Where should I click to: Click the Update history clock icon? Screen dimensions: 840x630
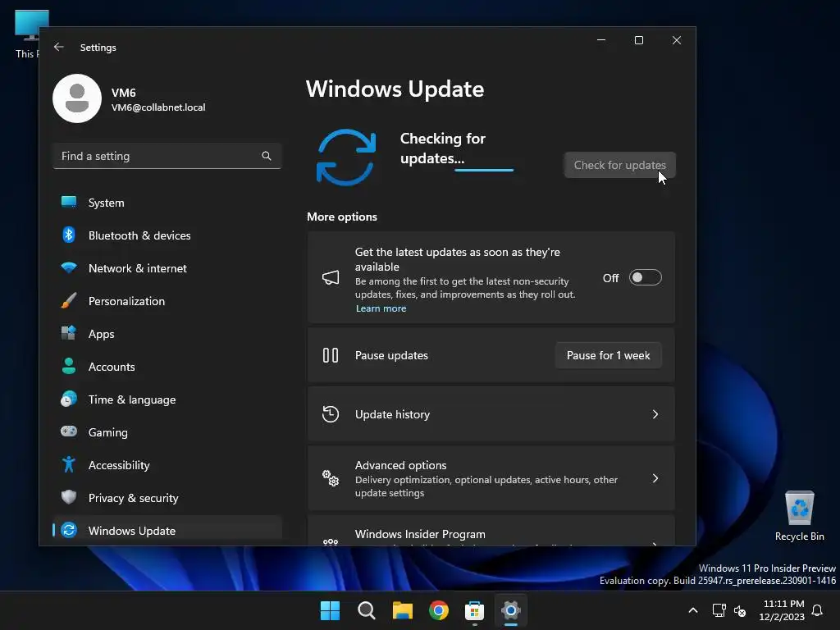tap(331, 414)
